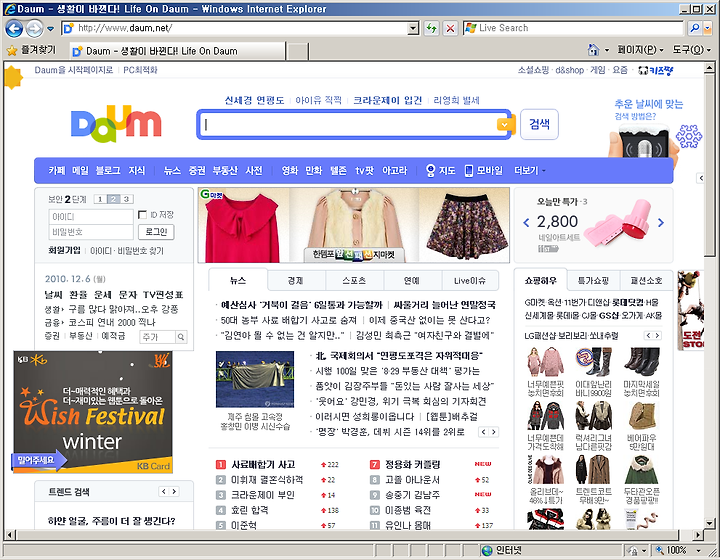720x560 pixels.
Task: Expand the address bar URL dropdown
Action: coord(413,28)
